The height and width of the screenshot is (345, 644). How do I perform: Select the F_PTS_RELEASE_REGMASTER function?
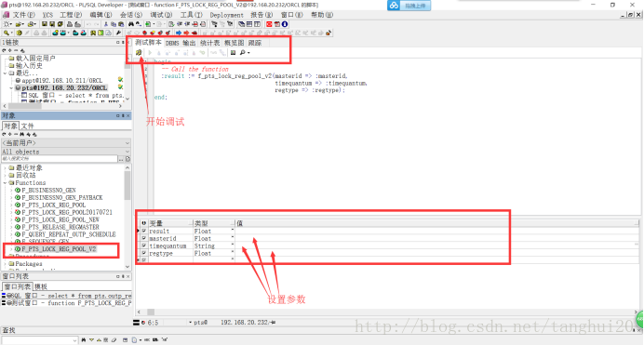pyautogui.click(x=60, y=227)
